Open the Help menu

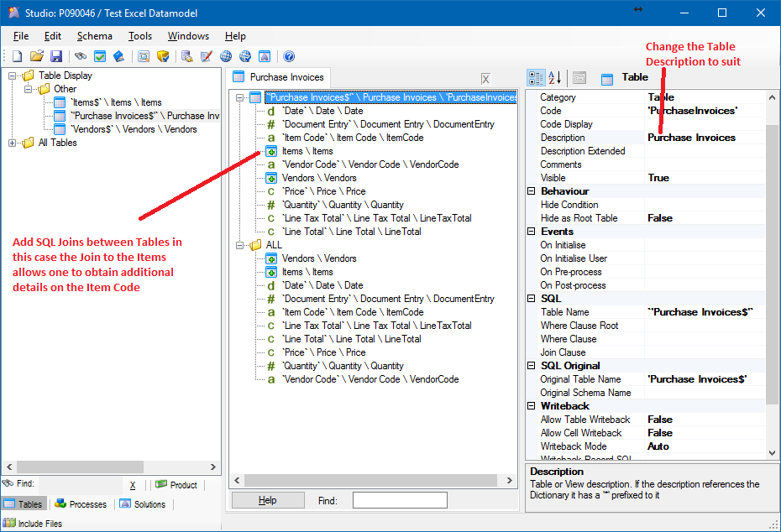click(x=235, y=36)
